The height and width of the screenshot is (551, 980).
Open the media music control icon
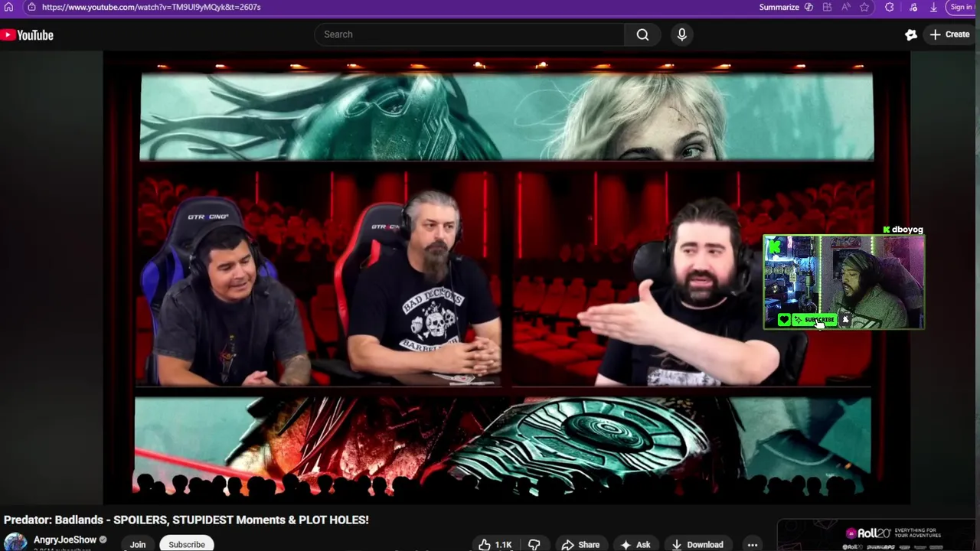913,7
